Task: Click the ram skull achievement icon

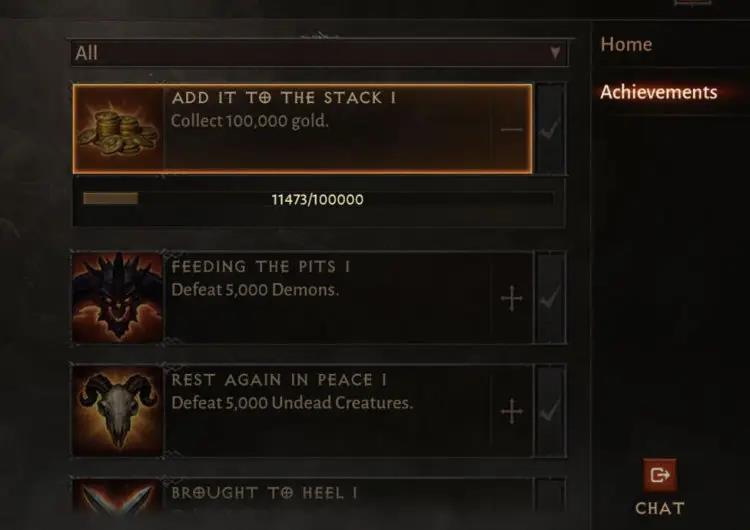Action: point(118,411)
